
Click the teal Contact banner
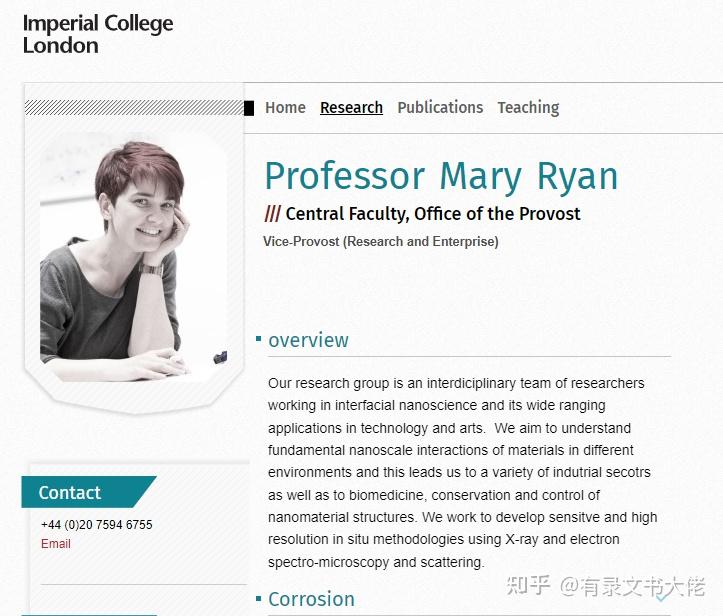coord(89,492)
